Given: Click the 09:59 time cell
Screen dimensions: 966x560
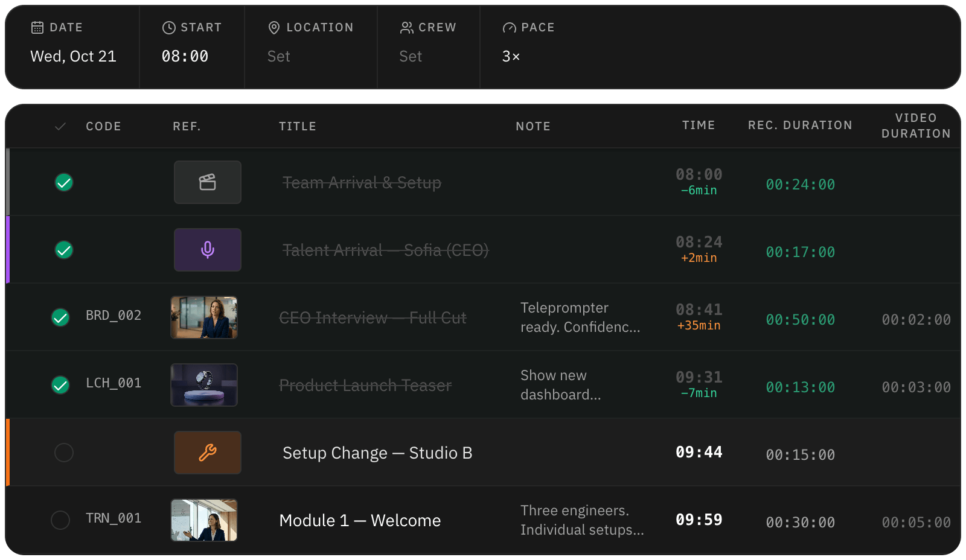Looking at the screenshot, I should tap(699, 520).
